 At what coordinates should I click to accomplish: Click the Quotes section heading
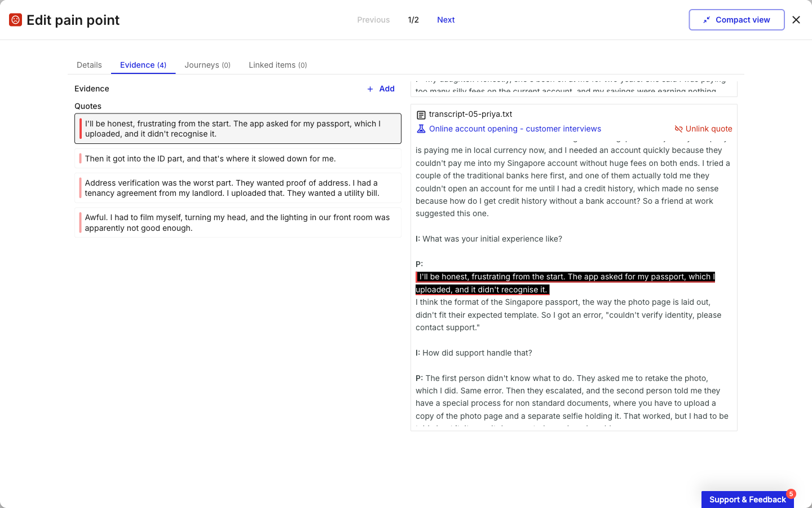(x=88, y=106)
